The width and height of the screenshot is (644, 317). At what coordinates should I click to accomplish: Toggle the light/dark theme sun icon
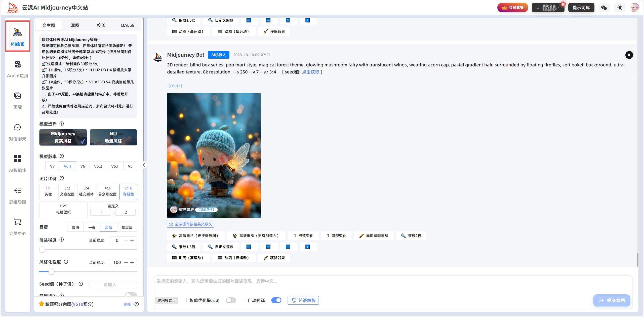(620, 8)
